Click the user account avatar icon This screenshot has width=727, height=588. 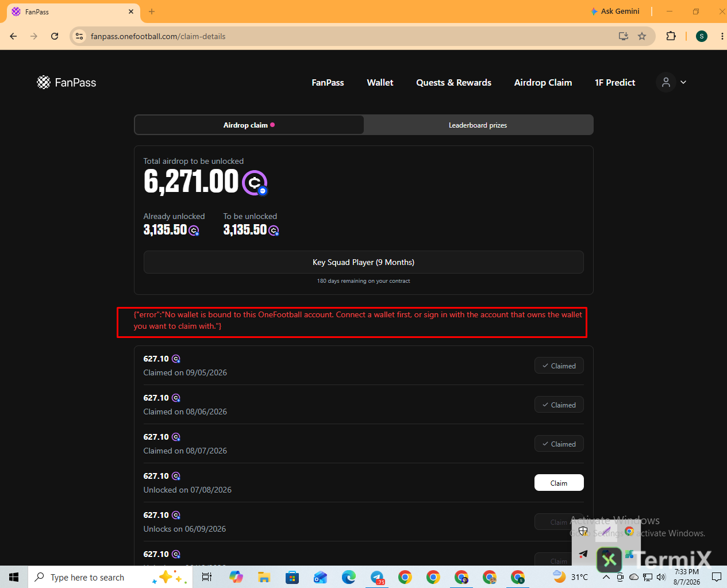[x=666, y=83]
